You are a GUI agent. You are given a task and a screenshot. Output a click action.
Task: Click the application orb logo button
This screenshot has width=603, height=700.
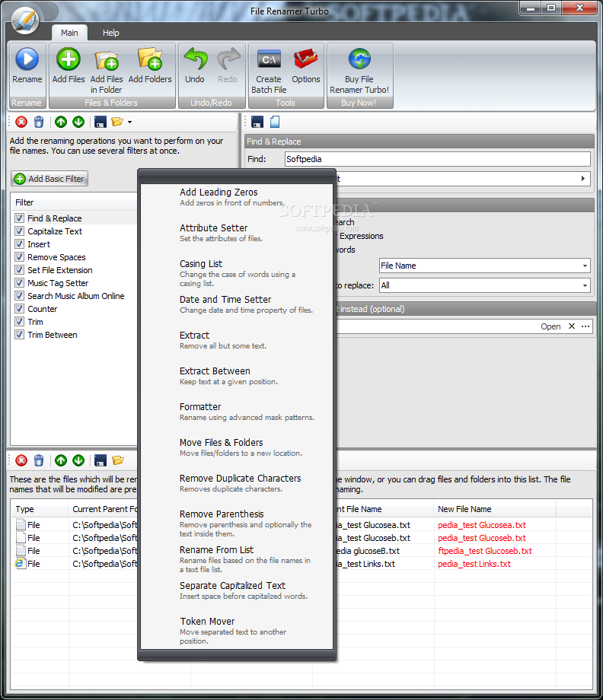pos(25,21)
